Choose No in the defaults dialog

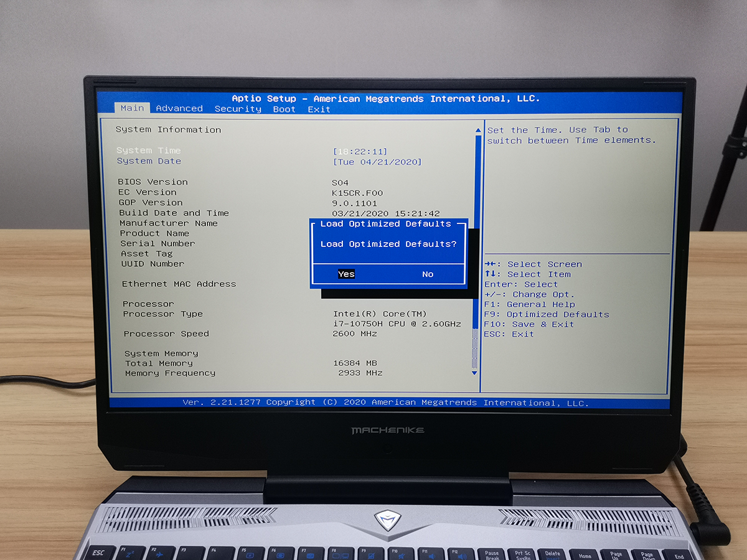click(428, 274)
